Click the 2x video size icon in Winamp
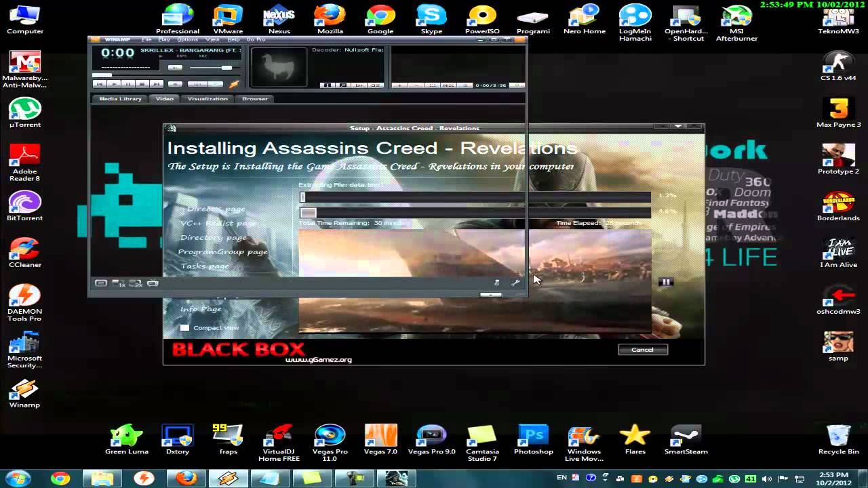The height and width of the screenshot is (488, 868). (136, 283)
